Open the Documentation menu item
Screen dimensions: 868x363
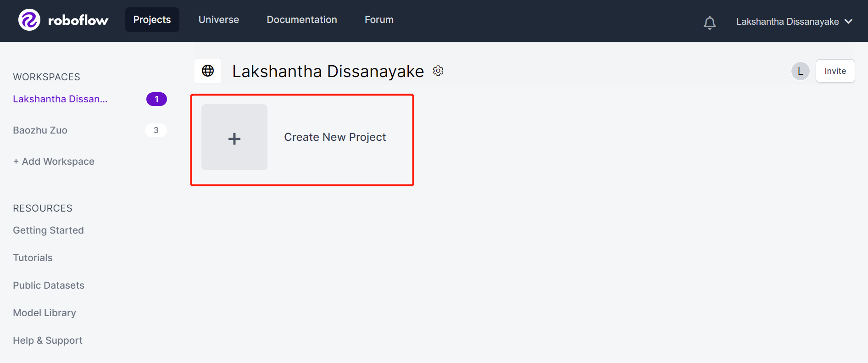[302, 20]
